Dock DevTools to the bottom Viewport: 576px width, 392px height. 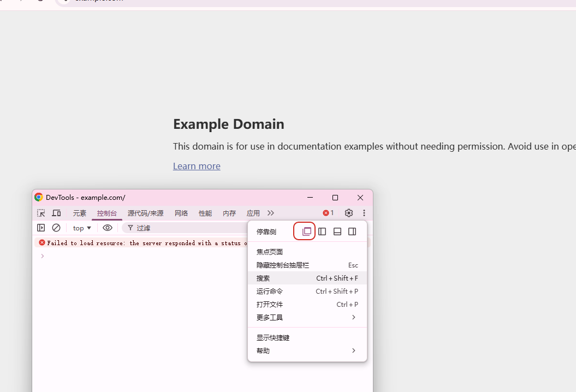click(337, 231)
